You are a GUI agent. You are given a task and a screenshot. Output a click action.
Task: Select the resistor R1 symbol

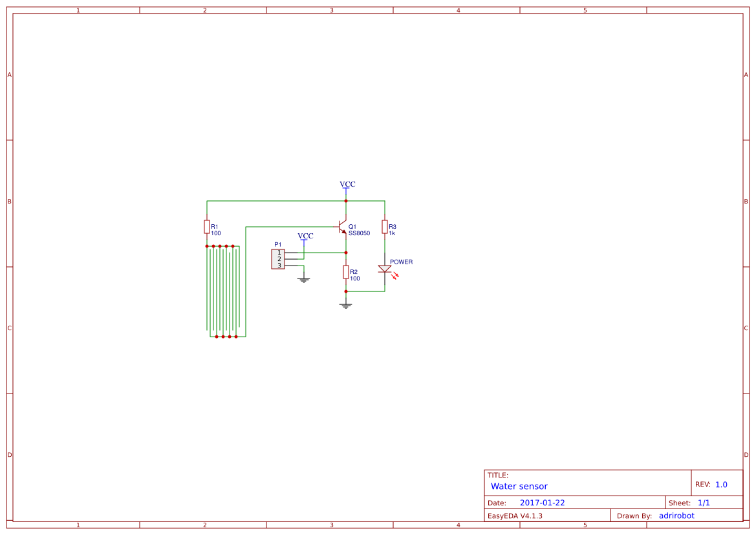click(x=206, y=226)
